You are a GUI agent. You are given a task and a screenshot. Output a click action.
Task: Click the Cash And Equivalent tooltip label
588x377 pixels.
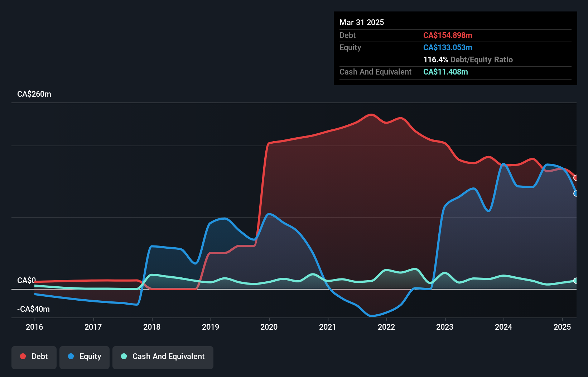click(x=375, y=72)
